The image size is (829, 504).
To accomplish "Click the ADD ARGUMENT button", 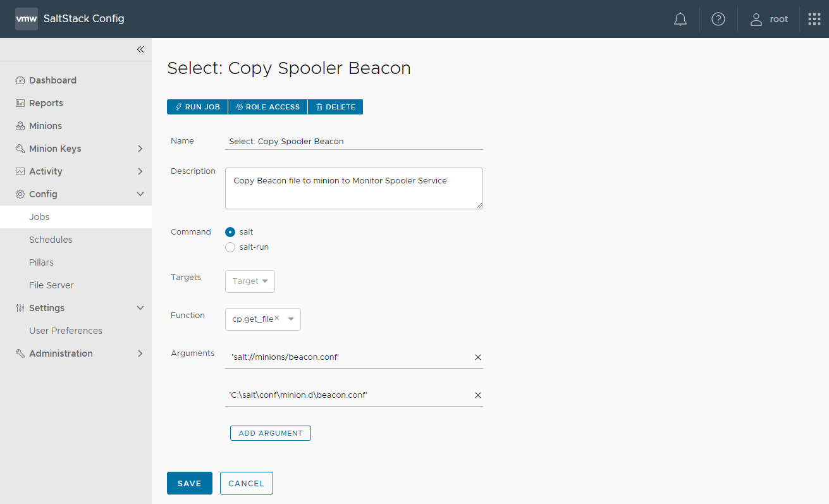I will tap(270, 433).
